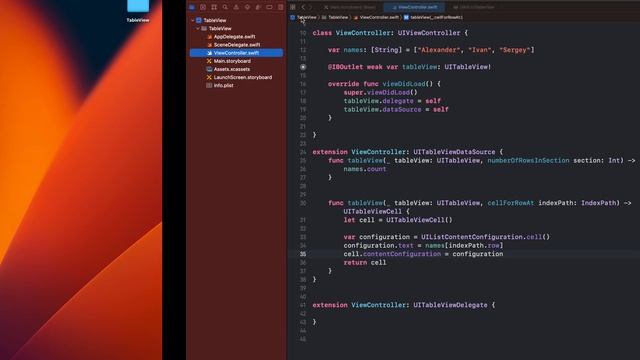The height and width of the screenshot is (360, 640).
Task: Open the related items grid icon
Action: pyautogui.click(x=293, y=7)
